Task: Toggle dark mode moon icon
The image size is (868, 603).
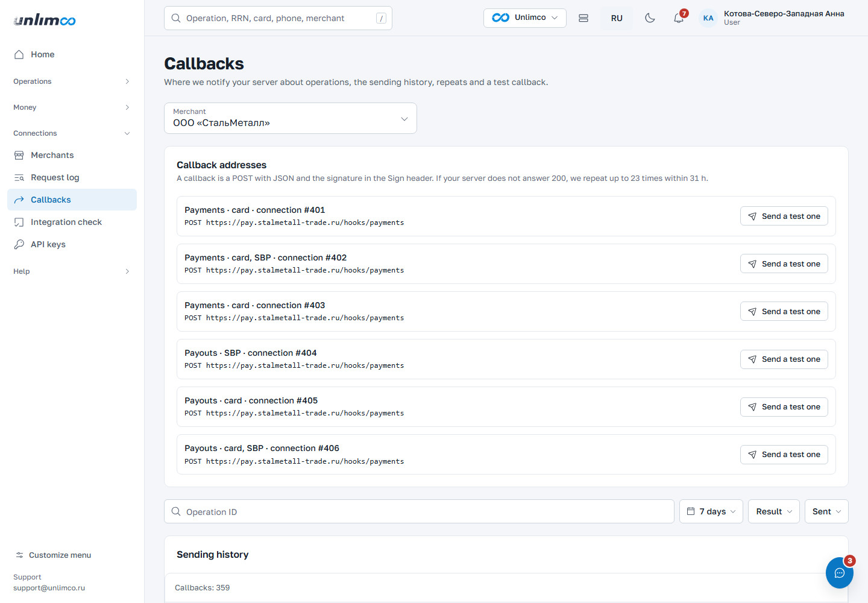Action: (x=650, y=18)
